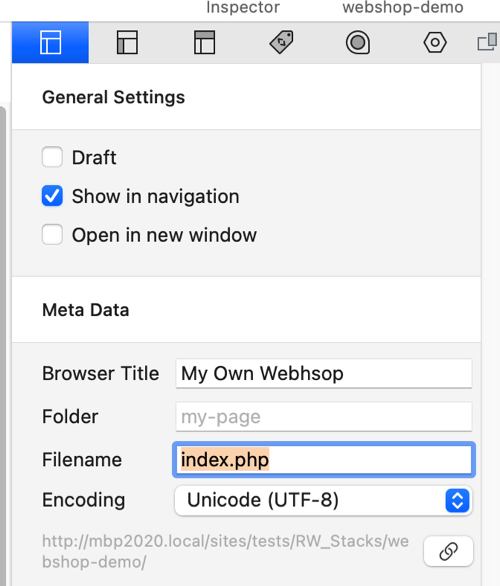Image resolution: width=500 pixels, height=586 pixels.
Task: Click the Browser Title field My Own Webhsop
Action: (324, 373)
